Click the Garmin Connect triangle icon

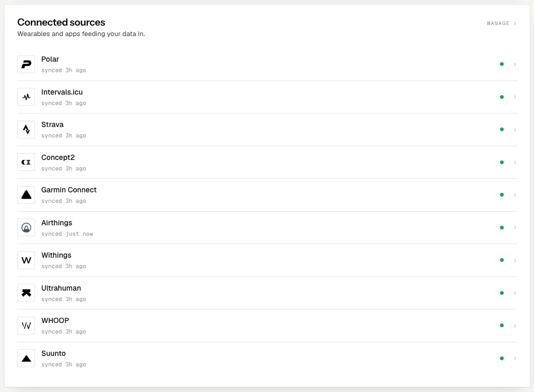pos(26,195)
